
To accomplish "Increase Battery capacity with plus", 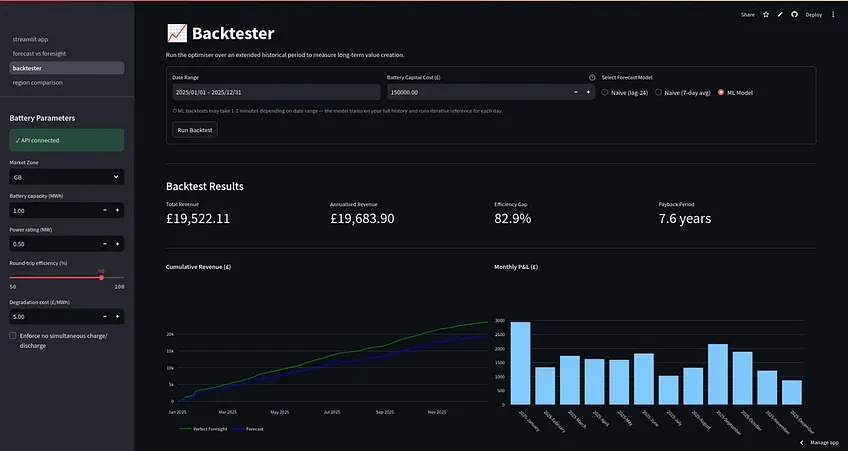I will 117,210.
